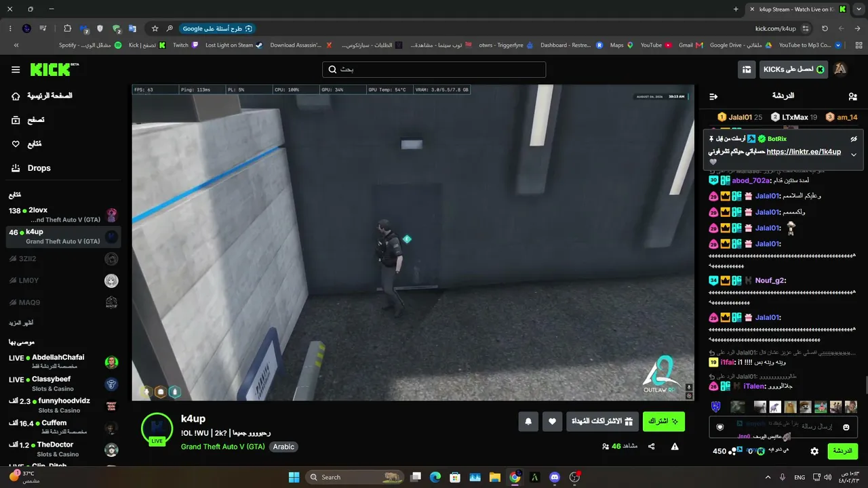Open Discord from the taskbar
The image size is (868, 488).
pyautogui.click(x=555, y=477)
